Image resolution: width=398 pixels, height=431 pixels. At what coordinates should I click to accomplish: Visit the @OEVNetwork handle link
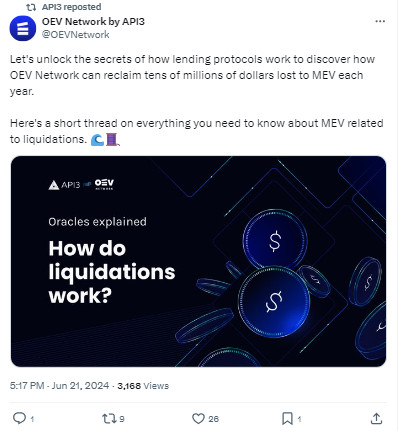pos(75,35)
